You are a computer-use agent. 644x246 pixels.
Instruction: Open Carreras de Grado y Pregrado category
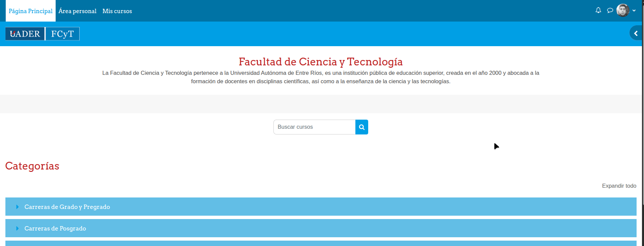click(67, 207)
